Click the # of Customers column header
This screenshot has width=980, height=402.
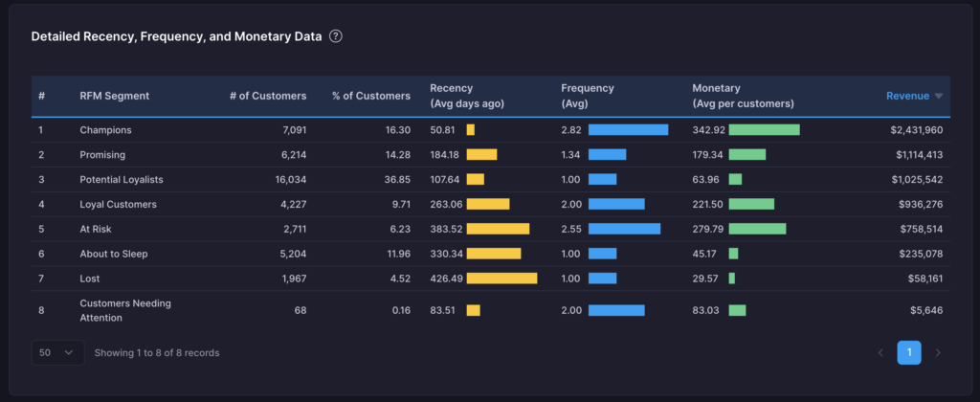(x=268, y=97)
